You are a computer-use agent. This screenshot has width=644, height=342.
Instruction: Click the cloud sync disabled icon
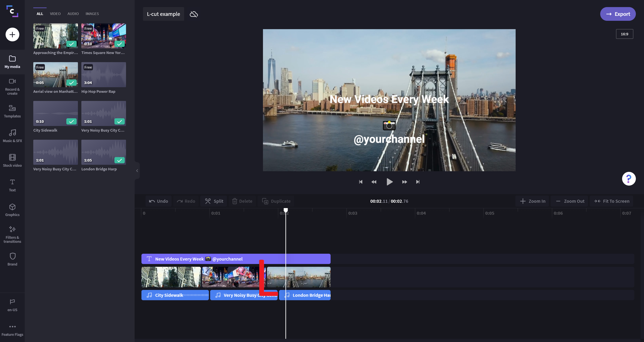click(194, 14)
